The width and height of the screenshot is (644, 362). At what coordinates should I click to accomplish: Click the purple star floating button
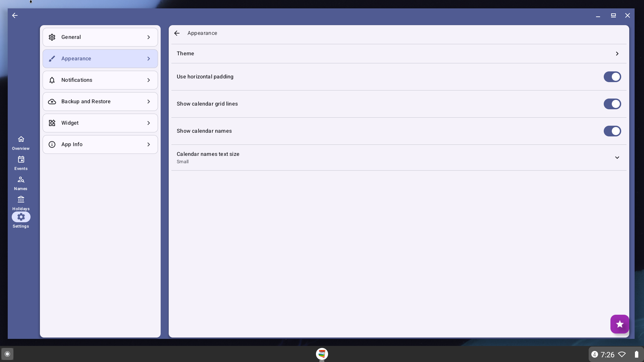[x=620, y=324]
